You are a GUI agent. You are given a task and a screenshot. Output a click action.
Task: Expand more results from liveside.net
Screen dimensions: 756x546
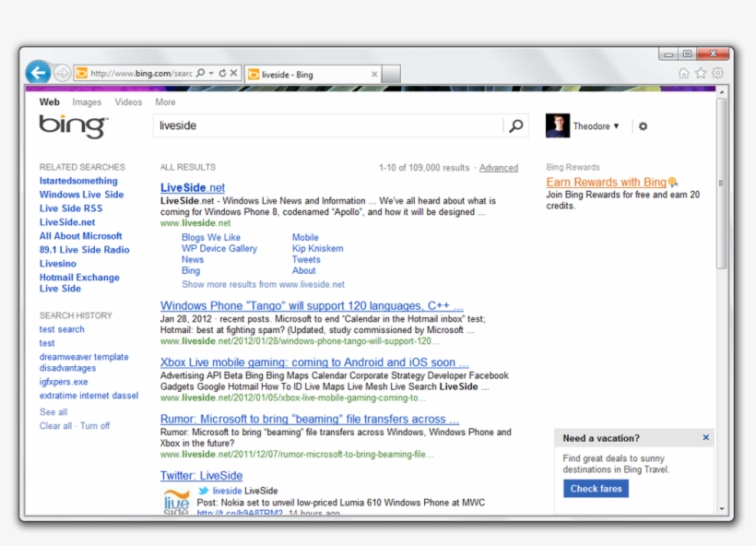(261, 284)
